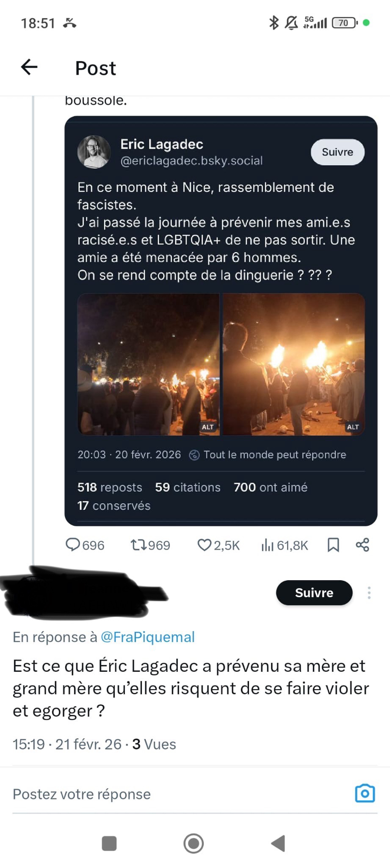This screenshot has width=390, height=868.
Task: Follow the reply's author with Suivre
Action: [314, 593]
